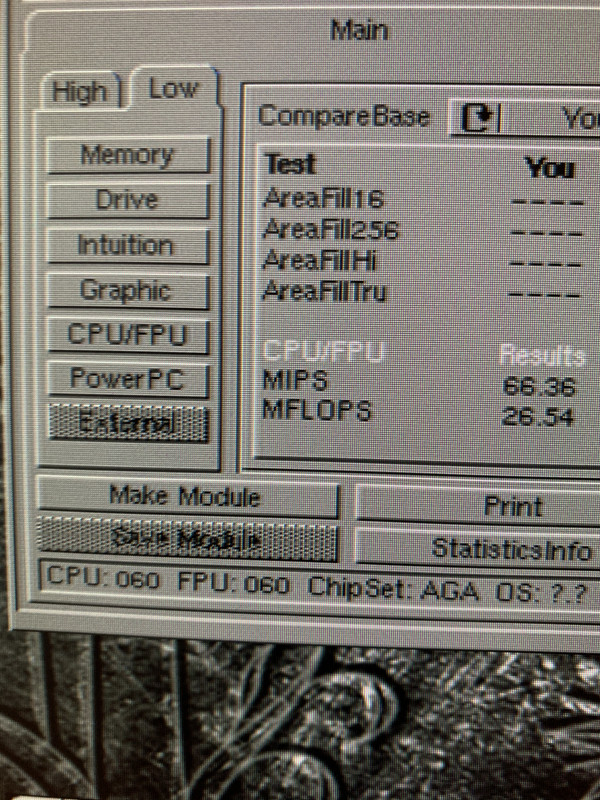Click the CPU/FPU section heading

pos(322,352)
